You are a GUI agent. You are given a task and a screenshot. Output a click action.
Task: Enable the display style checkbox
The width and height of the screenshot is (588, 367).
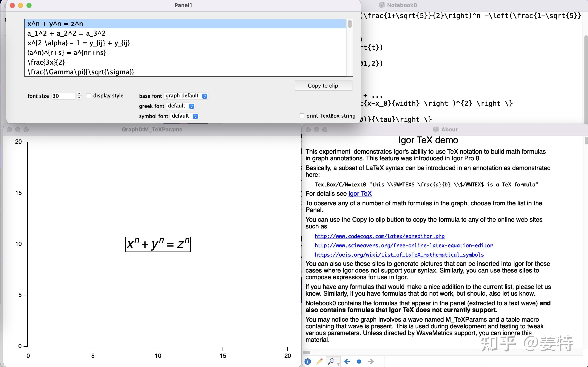point(89,96)
